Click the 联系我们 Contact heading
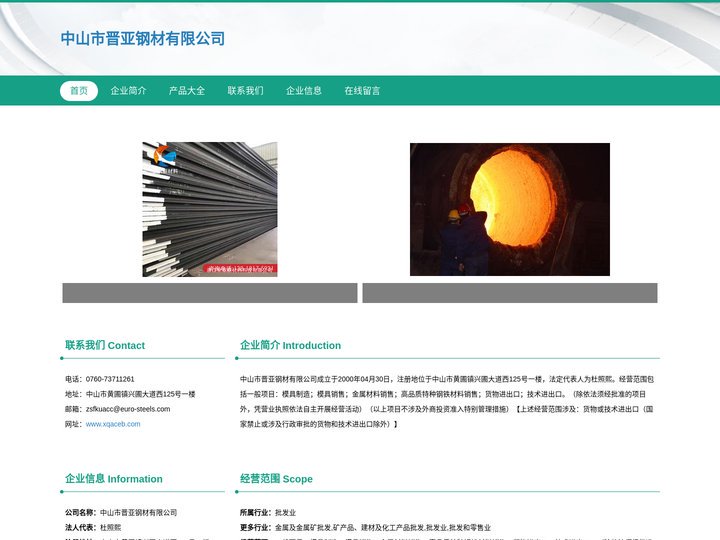Viewport: 720px width, 540px height. coord(105,345)
